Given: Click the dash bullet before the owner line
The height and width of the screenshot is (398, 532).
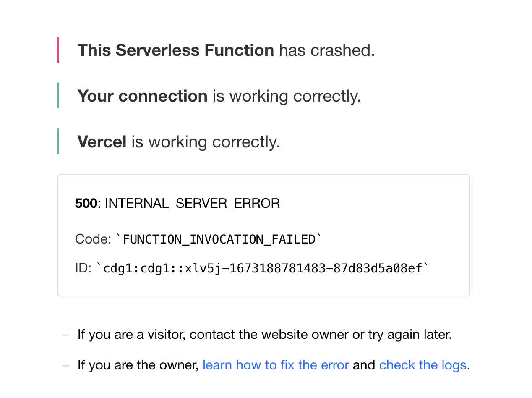Looking at the screenshot, I should pyautogui.click(x=65, y=365).
